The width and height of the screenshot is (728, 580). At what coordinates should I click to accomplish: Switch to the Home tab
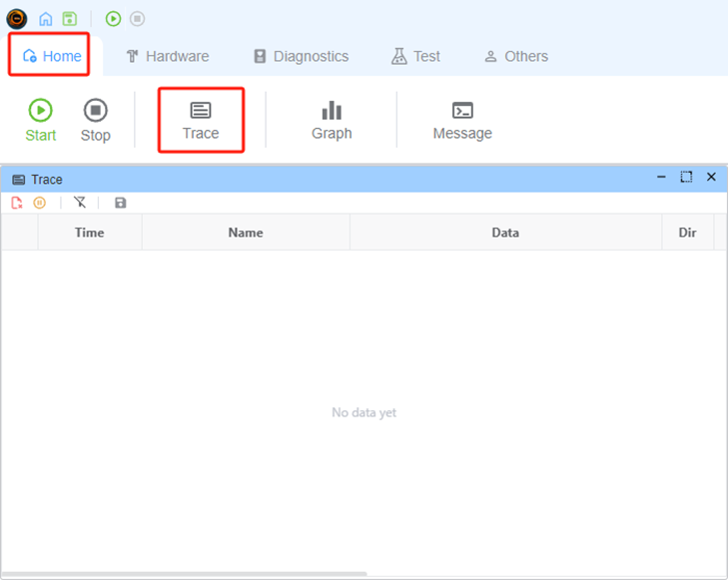tap(51, 56)
